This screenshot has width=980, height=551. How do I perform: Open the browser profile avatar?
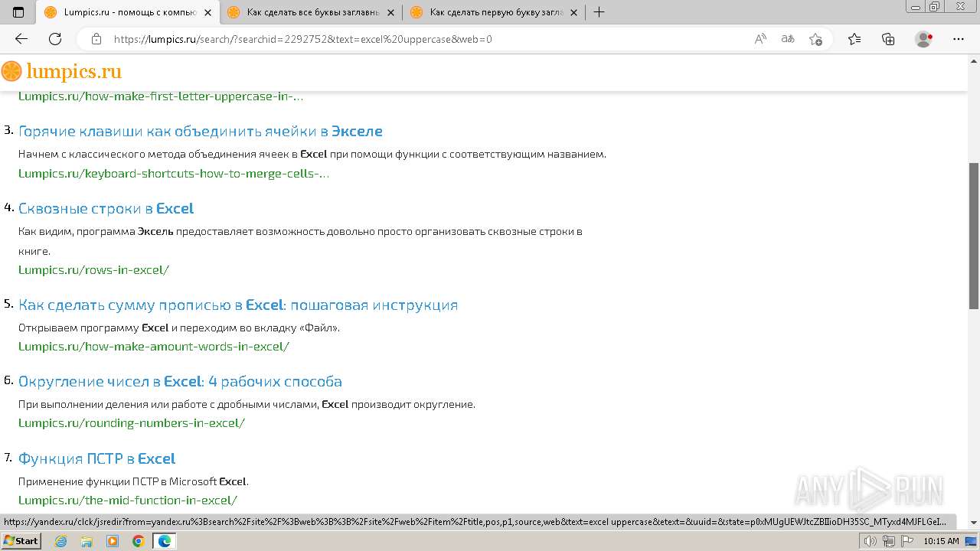coord(924,39)
